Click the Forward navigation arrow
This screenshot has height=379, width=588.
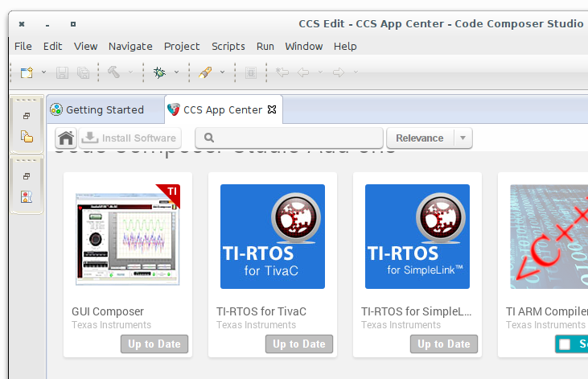click(x=339, y=72)
